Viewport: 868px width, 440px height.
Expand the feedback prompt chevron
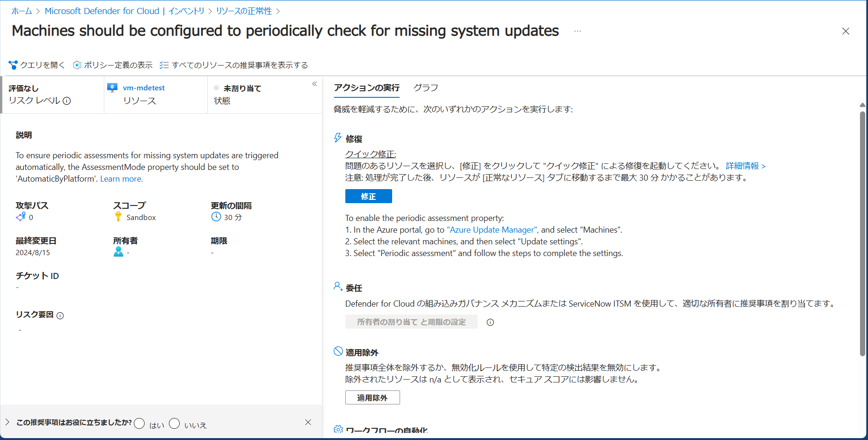7,422
